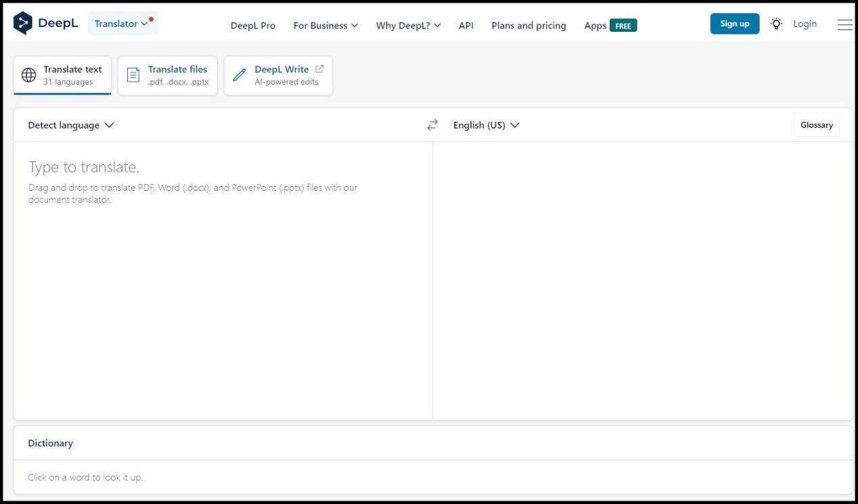The width and height of the screenshot is (858, 504).
Task: Open the DeepL Pro menu item
Action: coord(253,26)
